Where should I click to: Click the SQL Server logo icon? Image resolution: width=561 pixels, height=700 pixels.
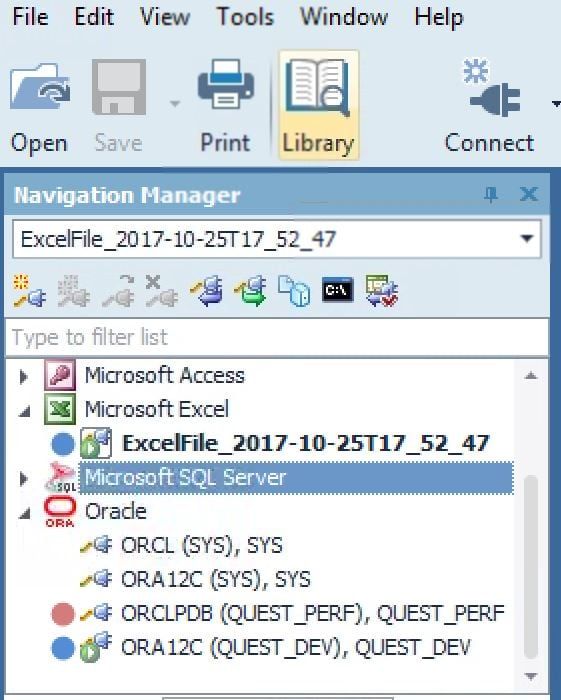(x=61, y=478)
